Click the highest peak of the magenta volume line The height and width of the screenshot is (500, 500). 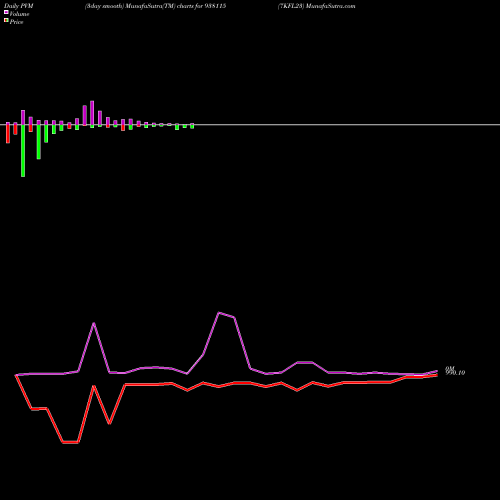[x=219, y=313]
